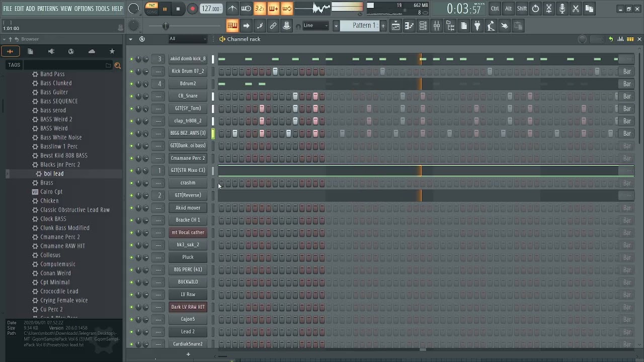Screen dimensions: 644x362
Task: Mute the clap_tr808_2 channel
Action: tap(131, 121)
